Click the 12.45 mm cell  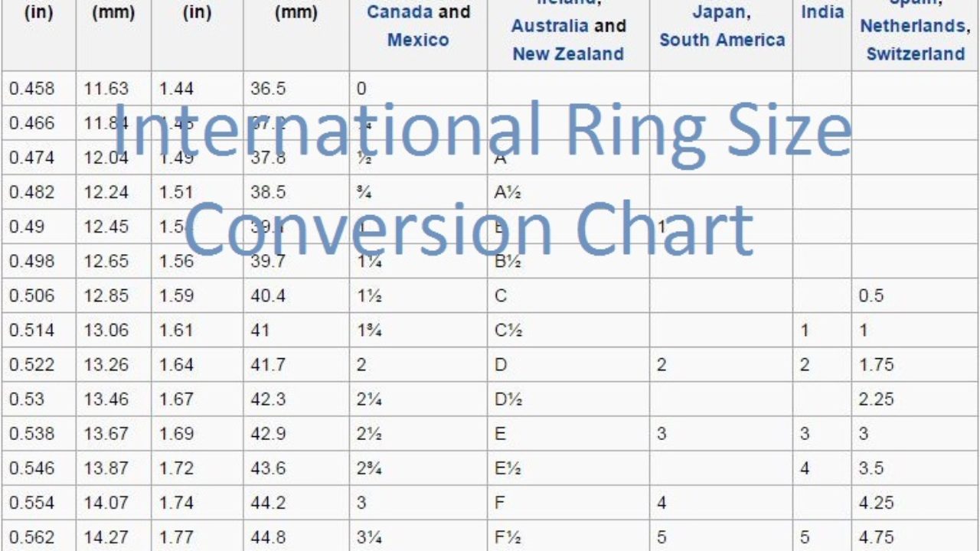pos(113,227)
